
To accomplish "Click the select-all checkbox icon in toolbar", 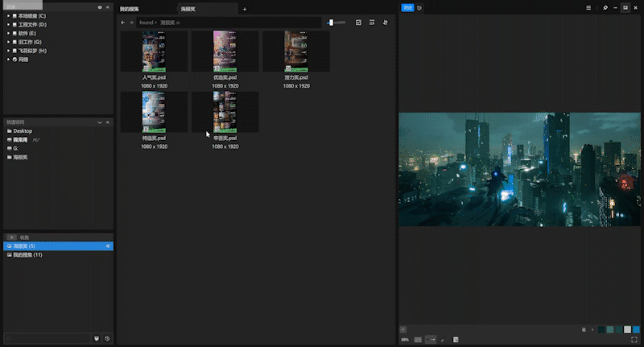I will click(358, 23).
